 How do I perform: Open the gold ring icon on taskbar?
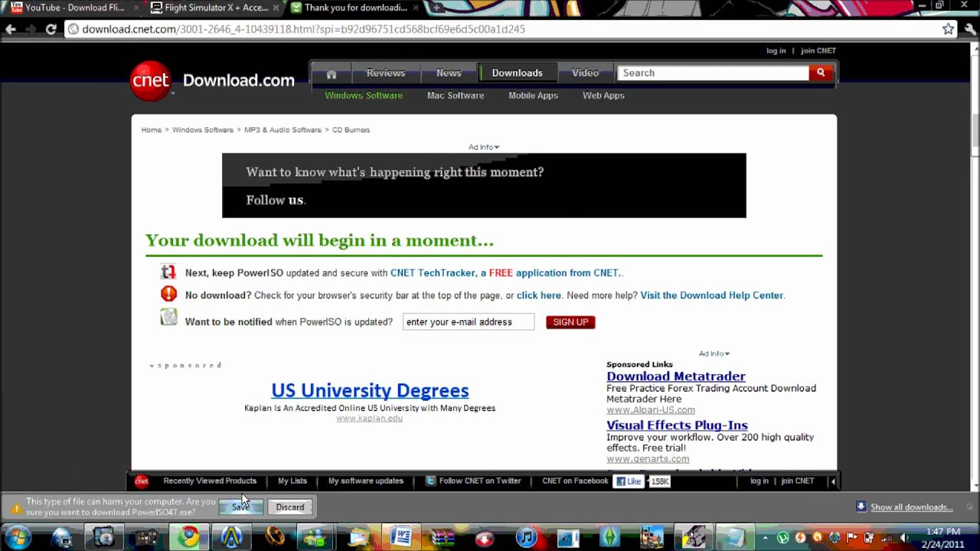pyautogui.click(x=274, y=537)
